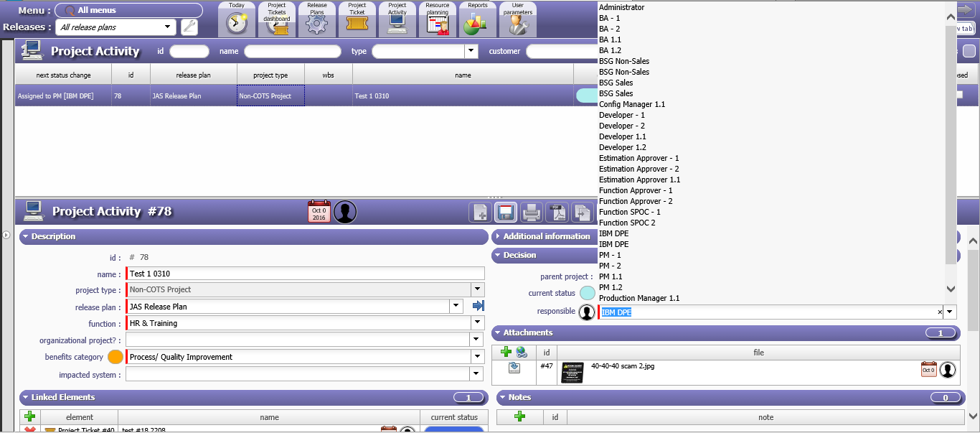Select Administrator from the responsible list
The width and height of the screenshot is (980, 433).
coord(622,7)
